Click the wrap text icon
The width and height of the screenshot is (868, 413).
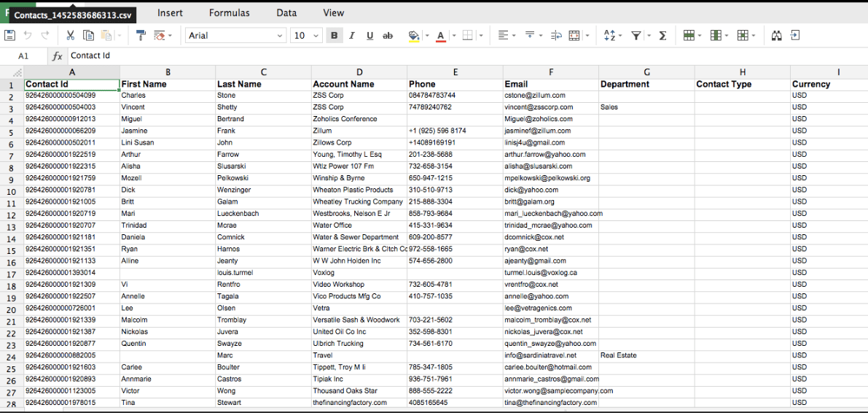pyautogui.click(x=556, y=35)
